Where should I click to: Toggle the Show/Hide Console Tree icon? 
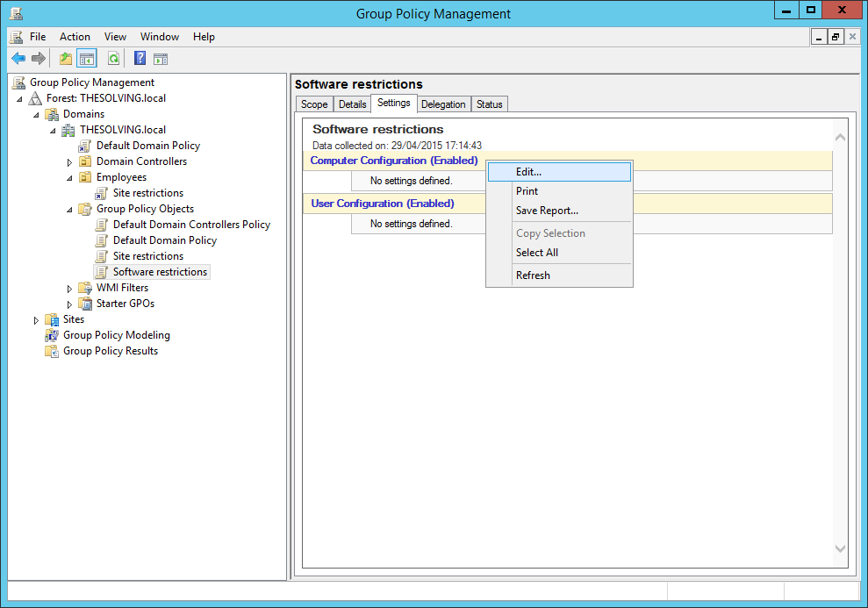click(87, 58)
